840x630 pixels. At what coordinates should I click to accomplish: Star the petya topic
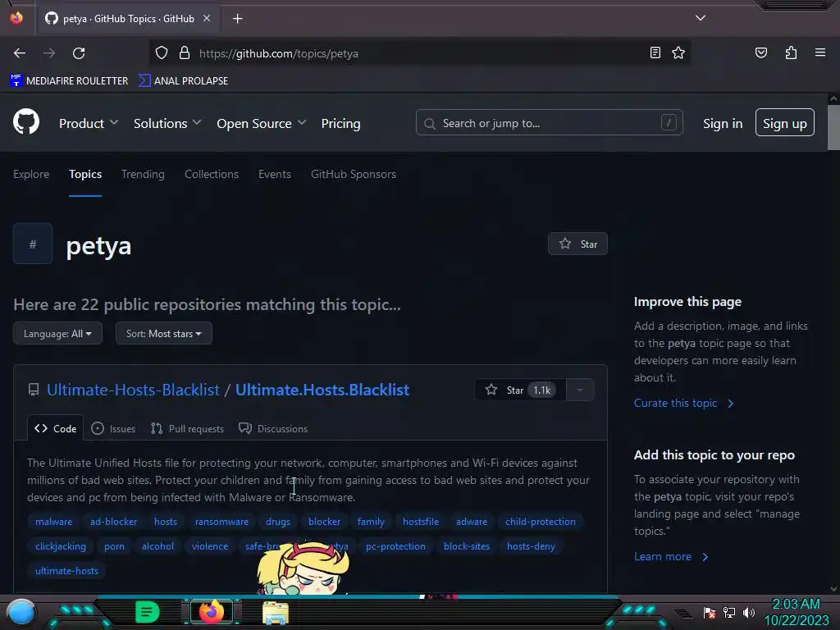coord(577,244)
